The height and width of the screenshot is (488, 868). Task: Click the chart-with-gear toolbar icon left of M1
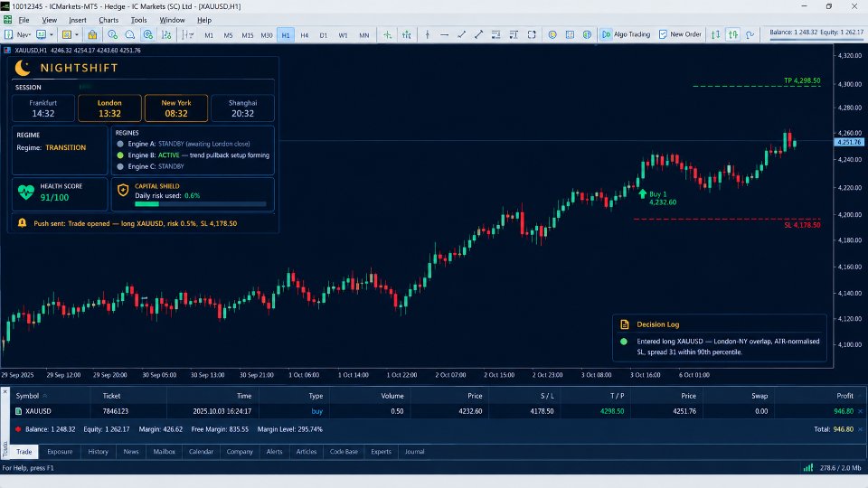166,34
